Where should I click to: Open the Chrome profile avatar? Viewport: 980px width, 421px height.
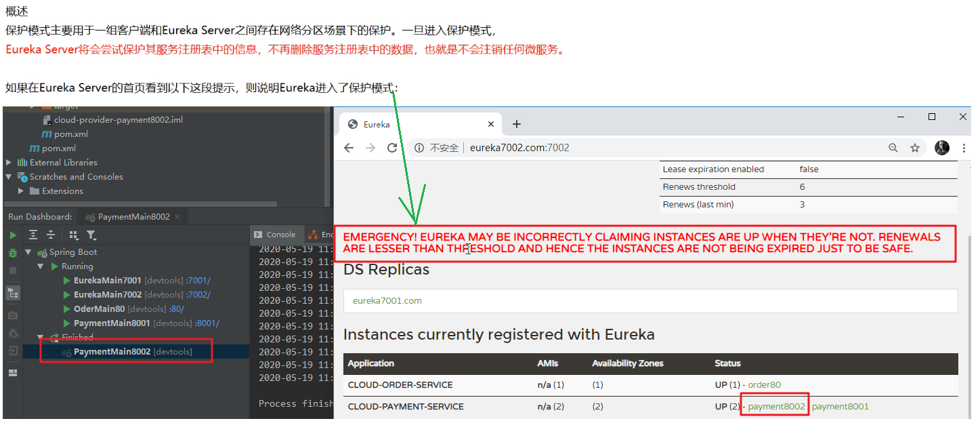click(942, 148)
